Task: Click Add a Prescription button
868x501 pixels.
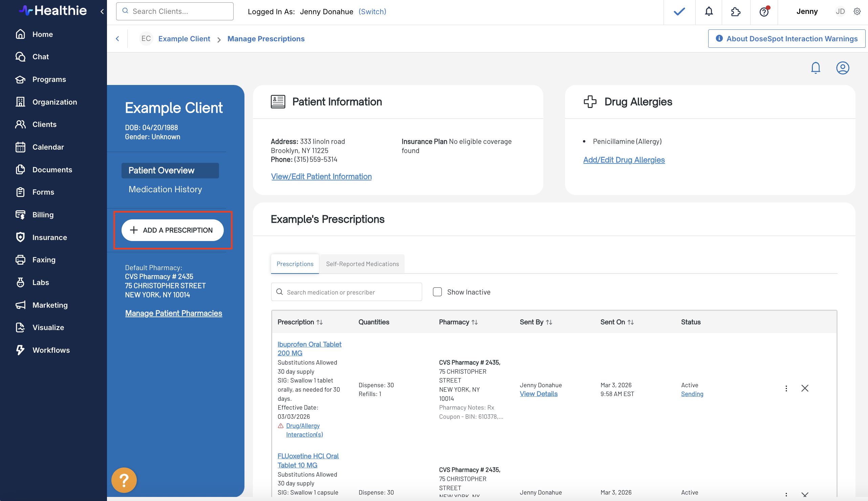Action: 172,230
